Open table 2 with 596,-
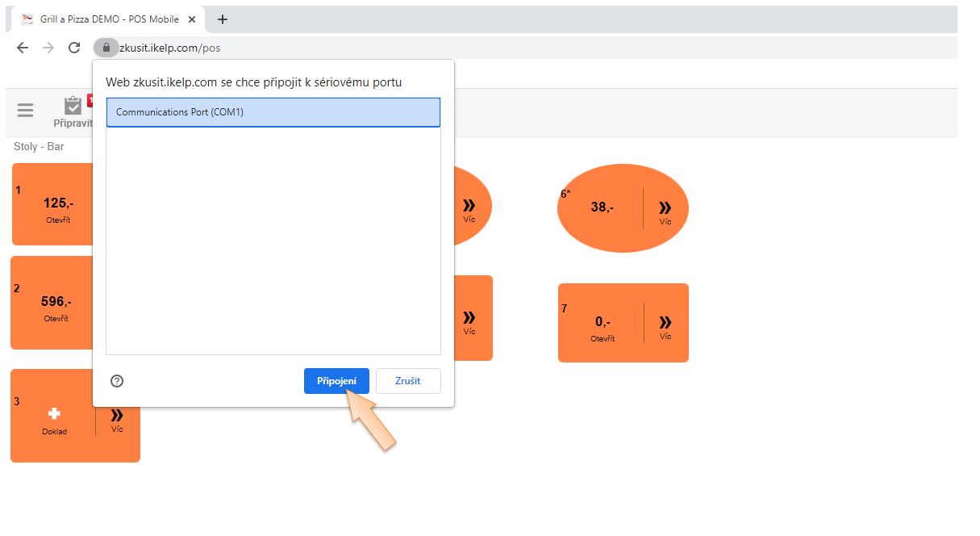Viewport: 980px width, 536px height. point(55,306)
